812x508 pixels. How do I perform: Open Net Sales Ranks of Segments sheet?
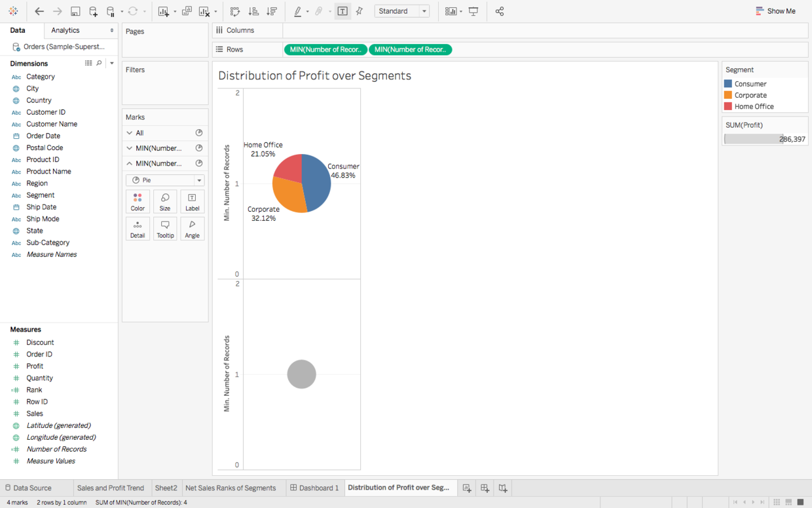[x=231, y=488]
